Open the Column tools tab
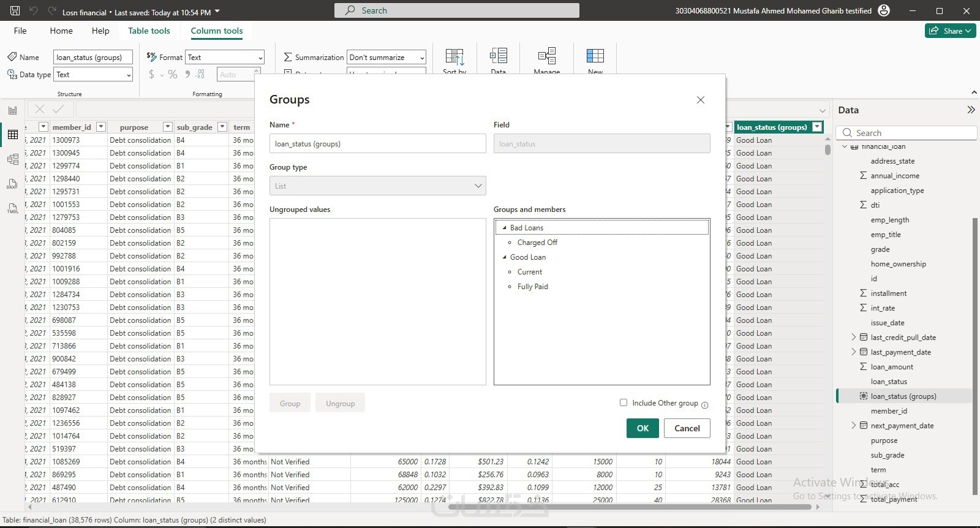 [217, 31]
